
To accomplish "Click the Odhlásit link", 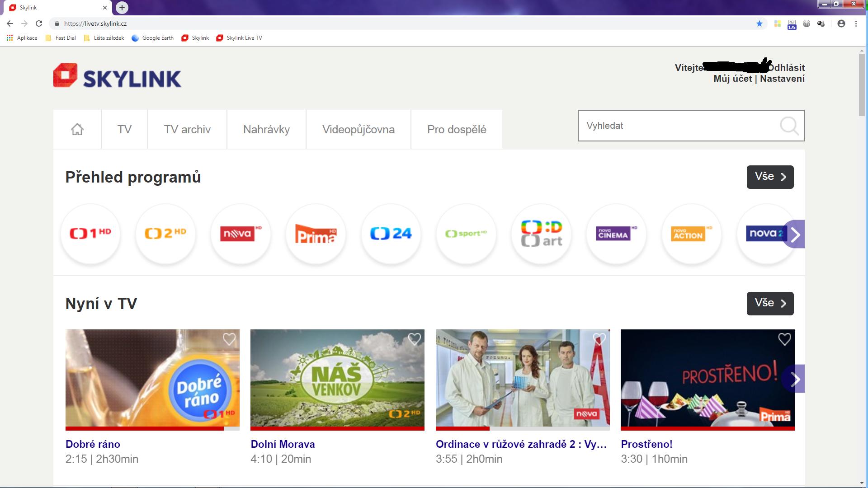I will (x=787, y=68).
